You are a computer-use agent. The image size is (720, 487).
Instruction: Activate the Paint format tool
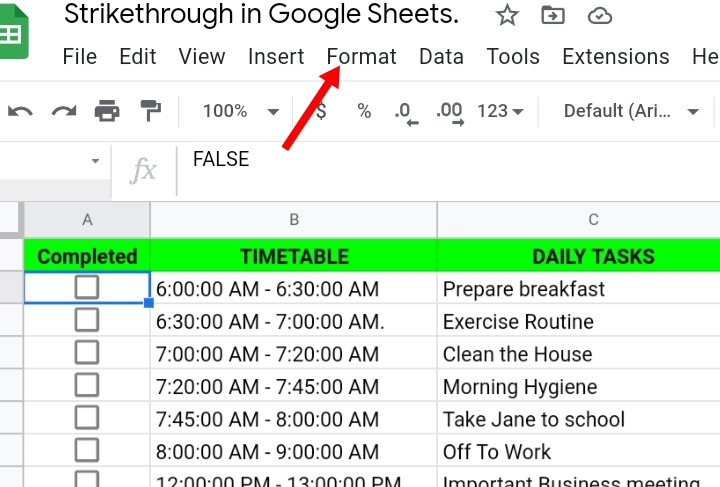151,111
